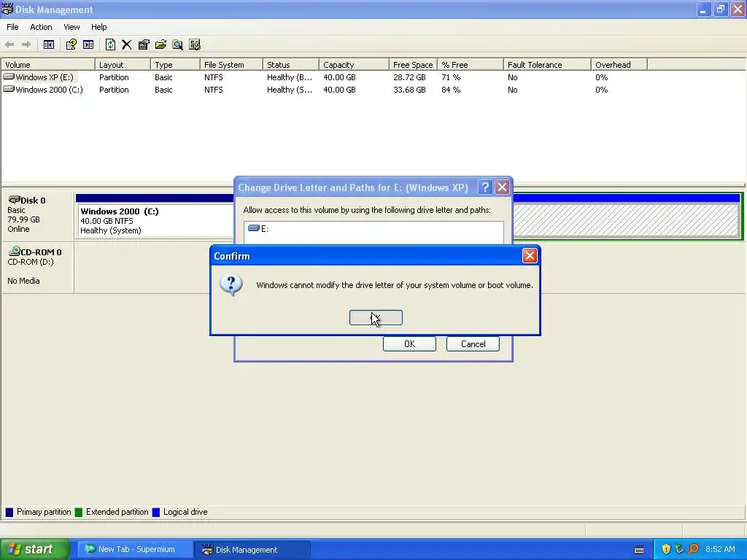This screenshot has height=560, width=747.
Task: Select the E: drive icon in the paths list
Action: click(254, 228)
